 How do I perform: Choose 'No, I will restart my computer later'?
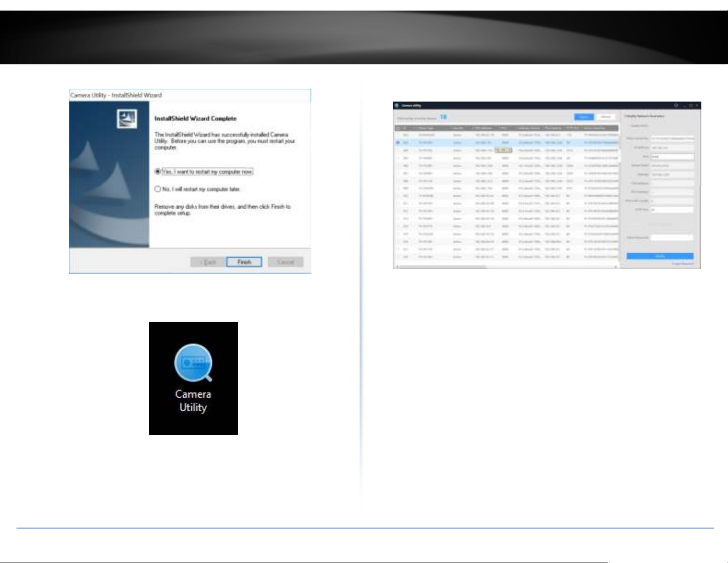point(158,189)
